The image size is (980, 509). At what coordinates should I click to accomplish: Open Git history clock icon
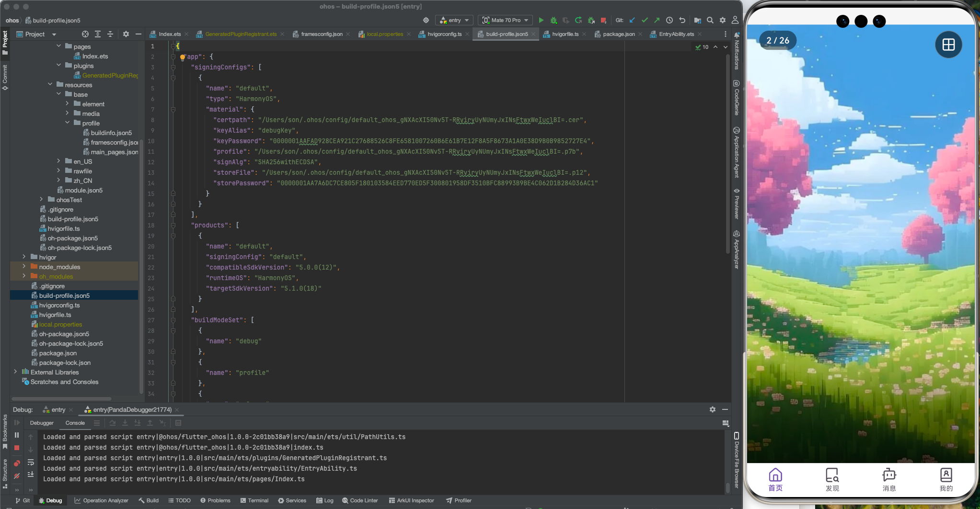point(669,20)
